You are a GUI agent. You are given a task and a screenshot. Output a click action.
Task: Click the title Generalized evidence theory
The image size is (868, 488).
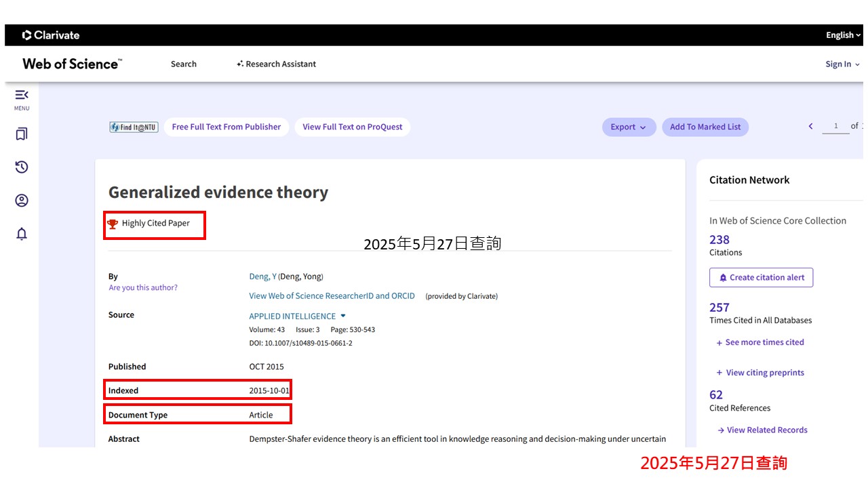[x=218, y=192]
